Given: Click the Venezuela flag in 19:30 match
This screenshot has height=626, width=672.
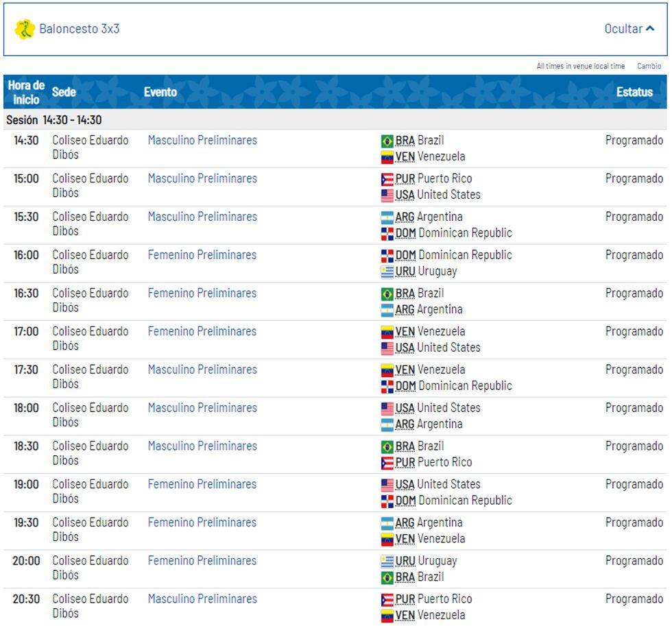Looking at the screenshot, I should (387, 540).
